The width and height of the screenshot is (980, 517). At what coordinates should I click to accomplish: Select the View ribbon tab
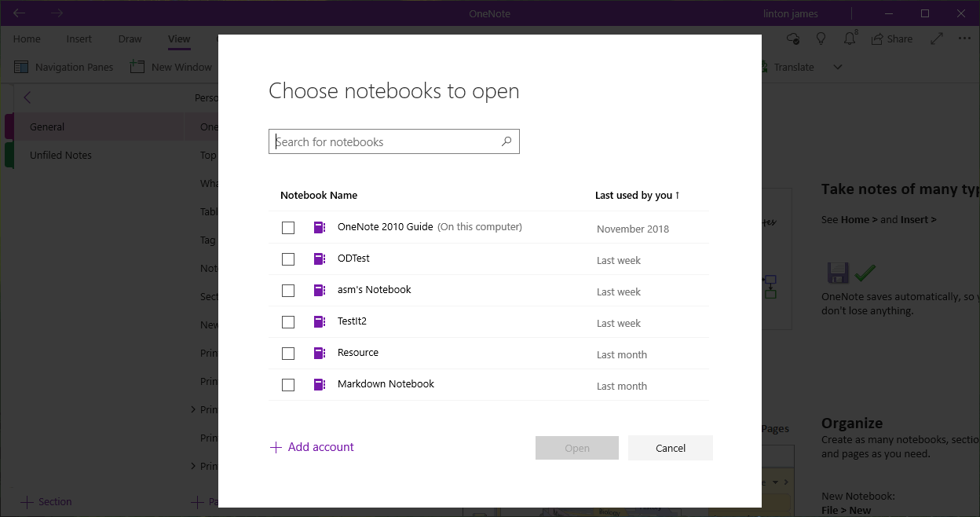(x=179, y=38)
